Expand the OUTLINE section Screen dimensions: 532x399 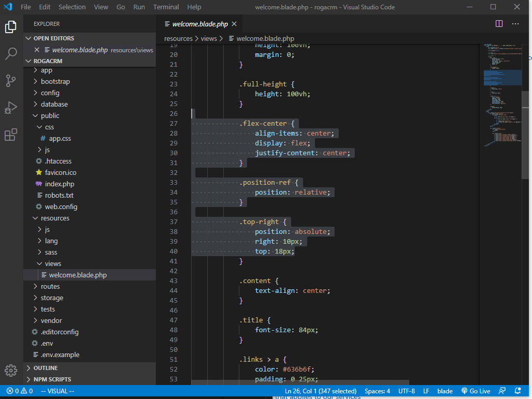point(46,368)
